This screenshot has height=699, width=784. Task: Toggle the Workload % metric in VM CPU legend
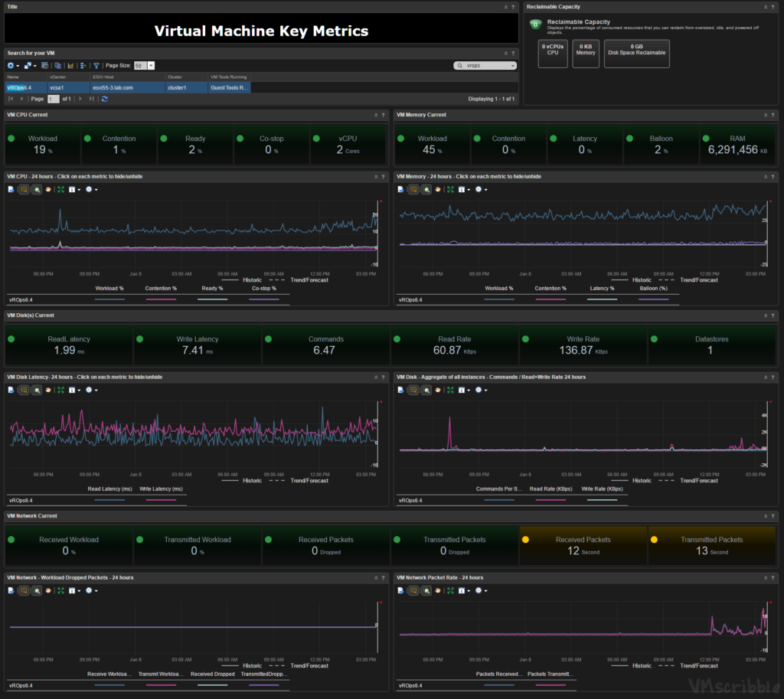pos(108,289)
